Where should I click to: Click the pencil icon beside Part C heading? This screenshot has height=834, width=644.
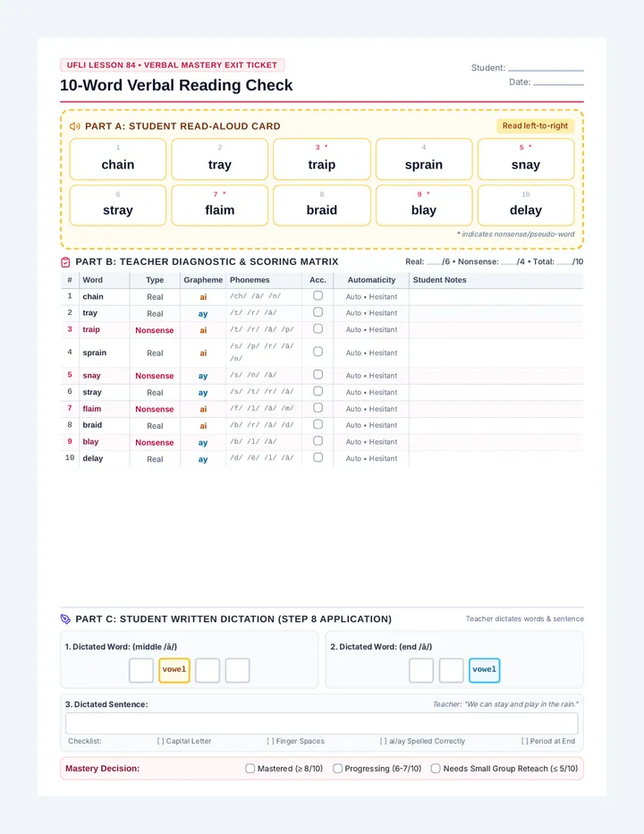[65, 619]
